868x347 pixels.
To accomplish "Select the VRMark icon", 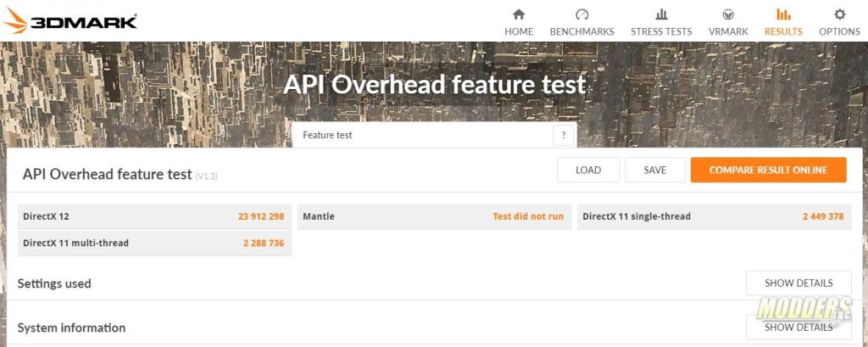I will 727,14.
